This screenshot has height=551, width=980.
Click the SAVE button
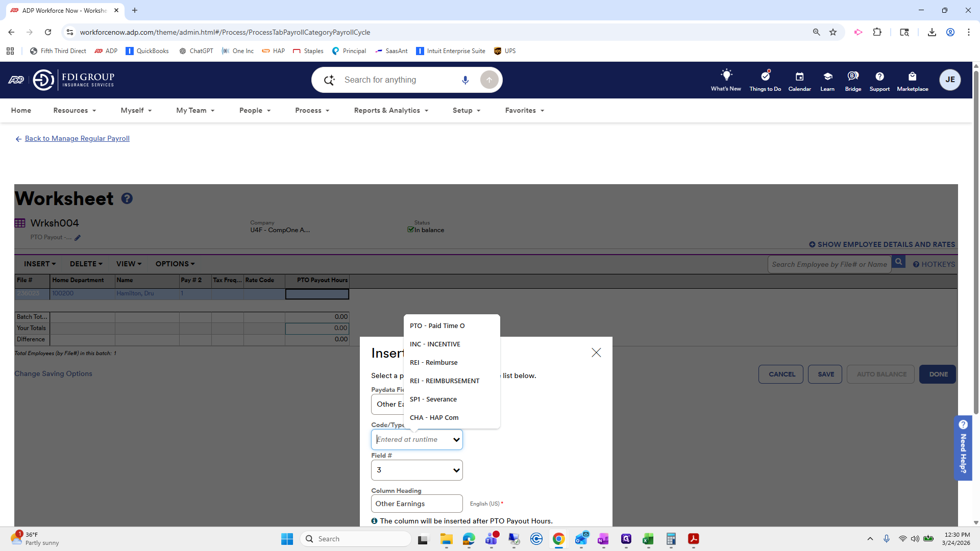[x=825, y=374]
